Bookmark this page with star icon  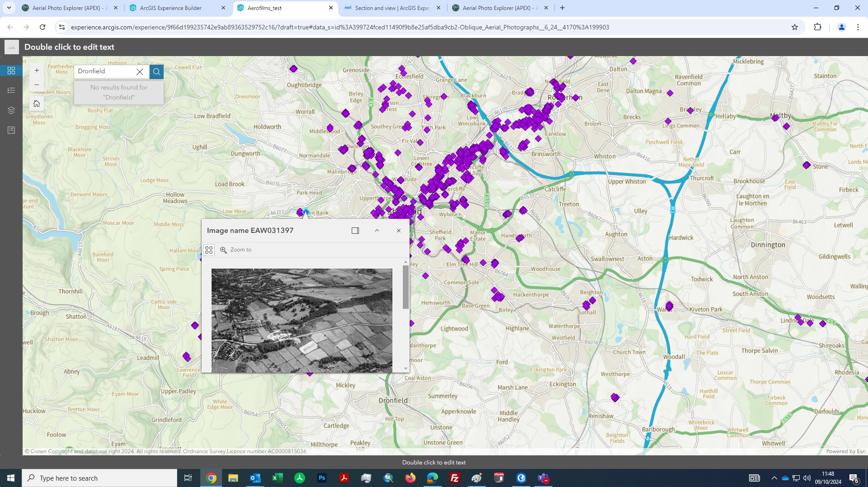click(795, 27)
